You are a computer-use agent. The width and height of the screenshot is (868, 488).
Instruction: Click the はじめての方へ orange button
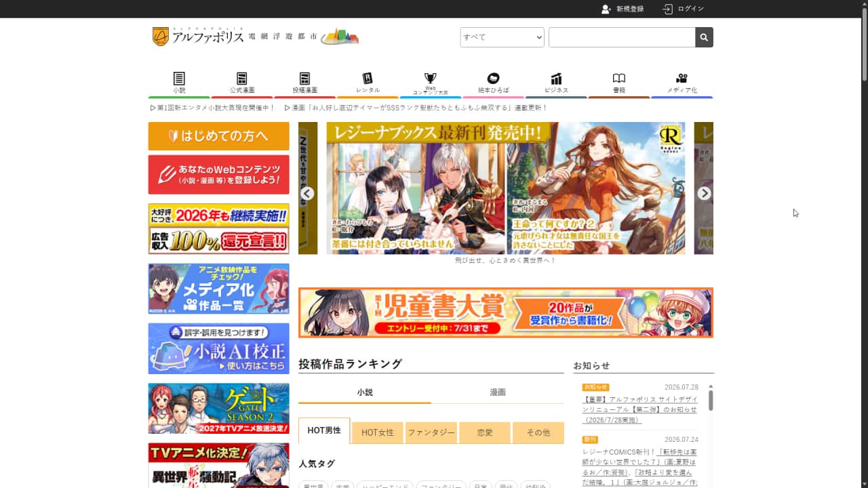[219, 136]
